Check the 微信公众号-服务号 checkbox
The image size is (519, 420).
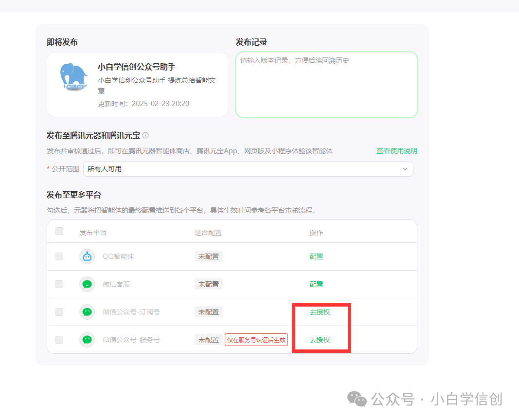59,340
